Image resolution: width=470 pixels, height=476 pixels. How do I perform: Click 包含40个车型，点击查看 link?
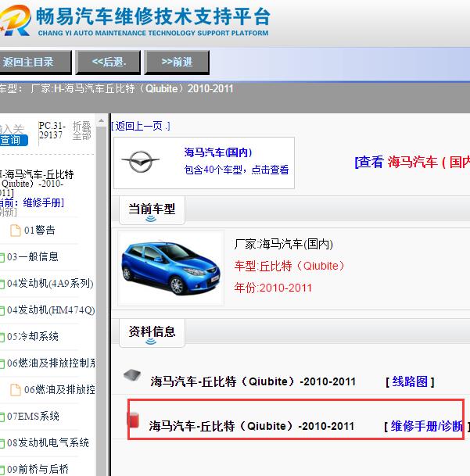tap(236, 170)
